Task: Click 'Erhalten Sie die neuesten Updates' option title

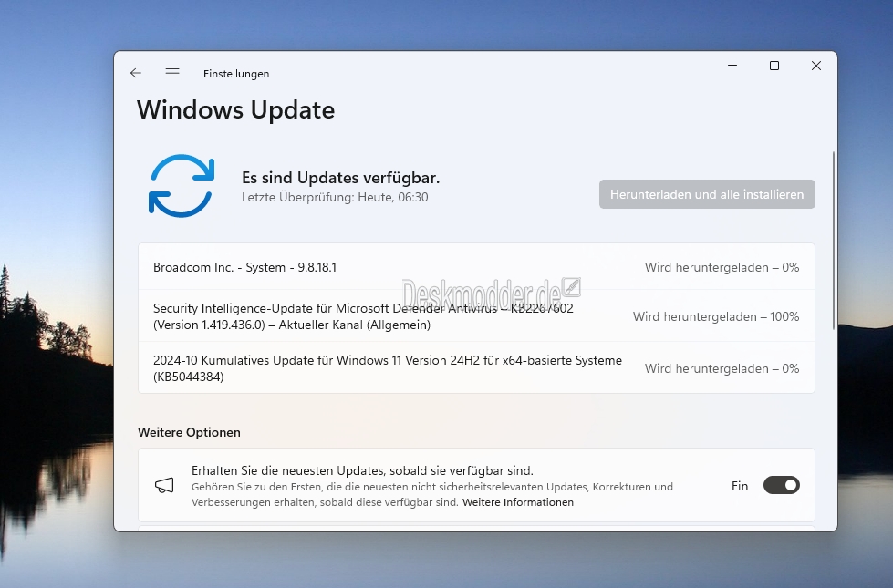Action: pos(362,470)
